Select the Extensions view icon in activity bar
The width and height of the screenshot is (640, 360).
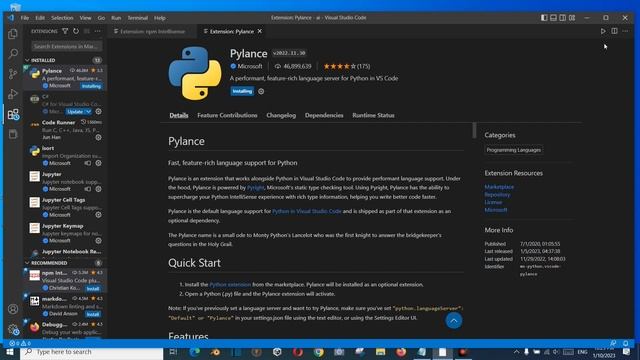(x=13, y=114)
